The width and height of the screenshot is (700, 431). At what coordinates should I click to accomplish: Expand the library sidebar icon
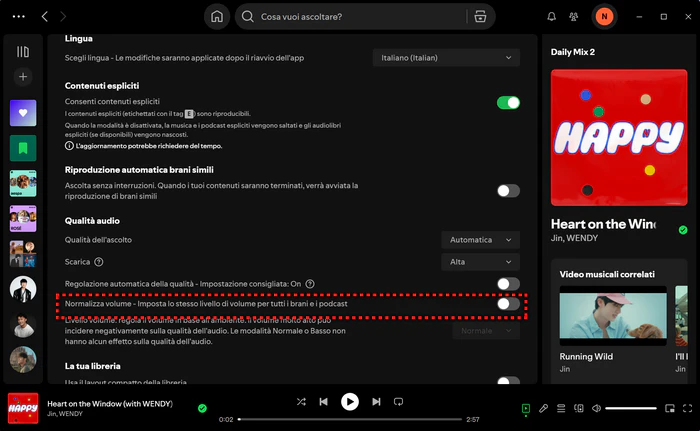click(23, 52)
